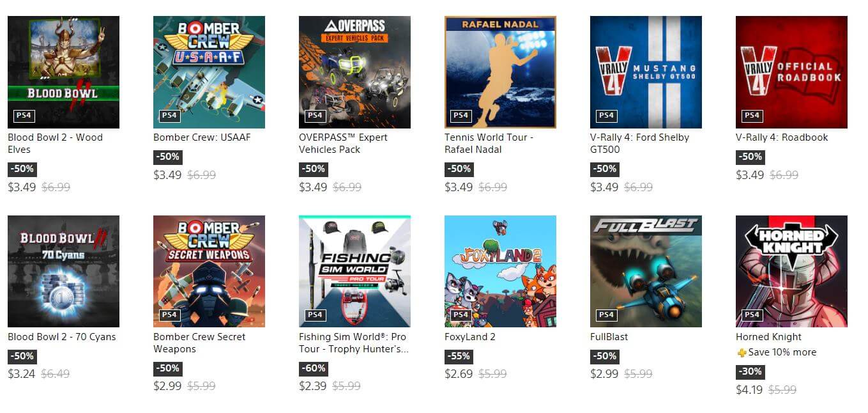
Task: Click the Fishing Sim World Pro Tour thumbnail
Action: 354,272
